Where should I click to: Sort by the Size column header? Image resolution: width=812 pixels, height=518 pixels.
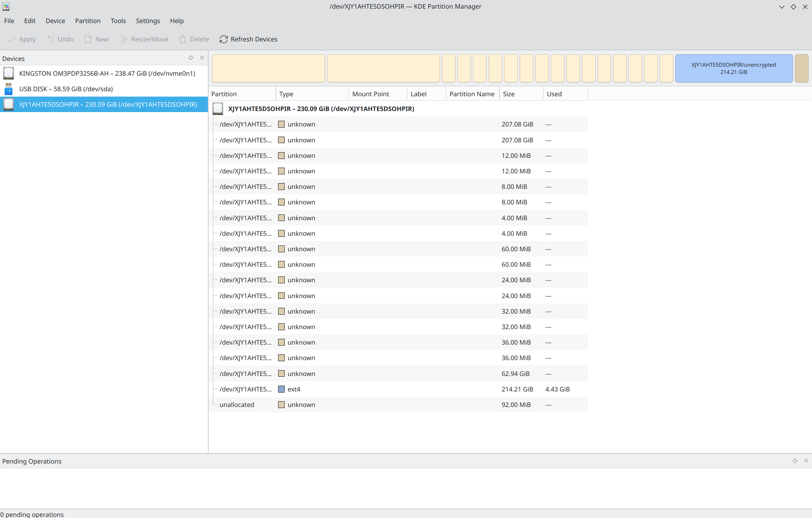(x=508, y=94)
